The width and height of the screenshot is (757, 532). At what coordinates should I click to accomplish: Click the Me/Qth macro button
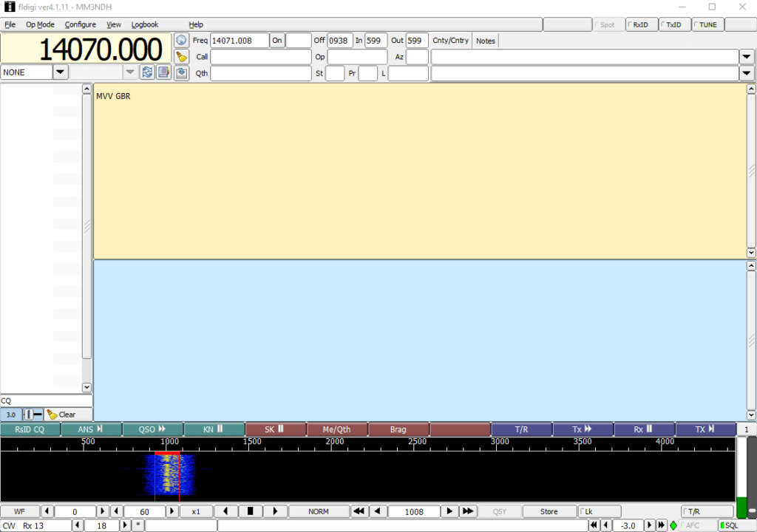337,429
